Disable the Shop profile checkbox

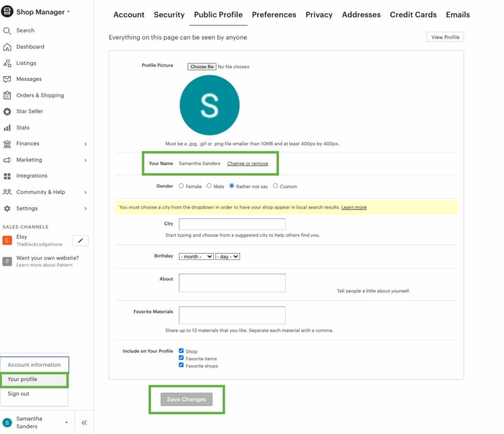[181, 350]
